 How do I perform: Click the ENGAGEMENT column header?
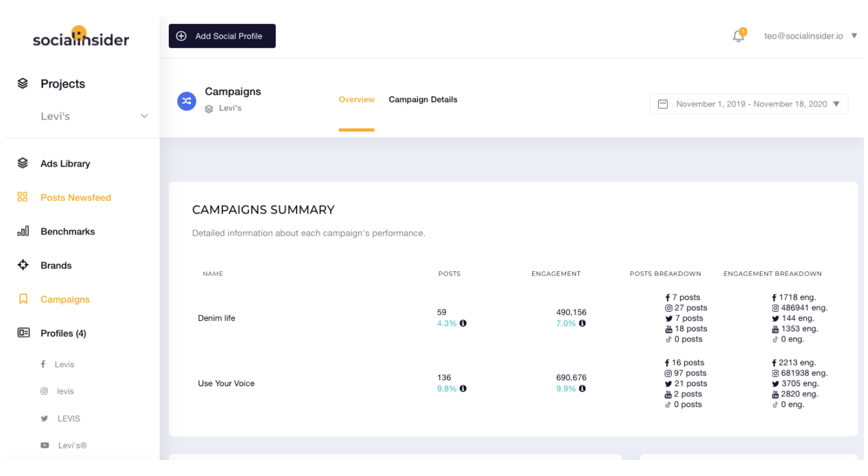[x=556, y=274]
